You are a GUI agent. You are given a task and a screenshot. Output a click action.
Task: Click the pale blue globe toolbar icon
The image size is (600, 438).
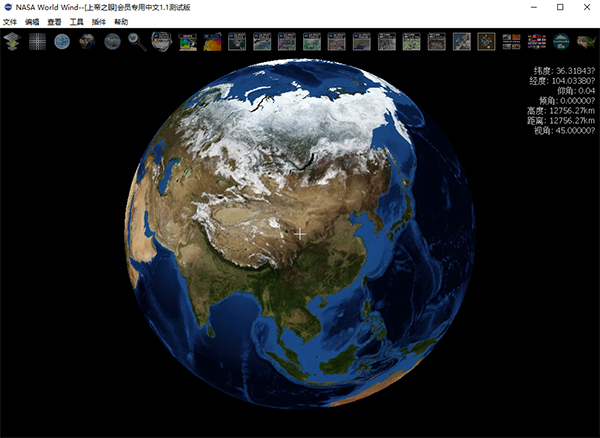(x=62, y=41)
